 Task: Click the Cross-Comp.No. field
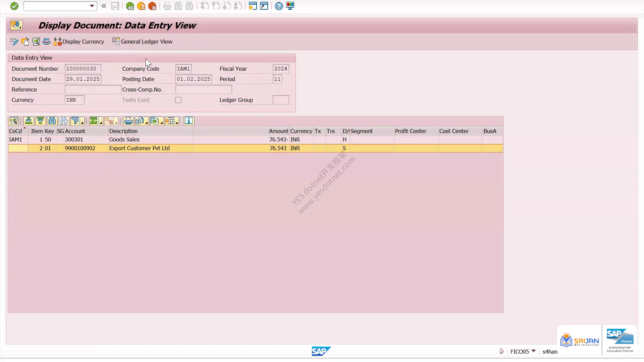[x=204, y=89]
